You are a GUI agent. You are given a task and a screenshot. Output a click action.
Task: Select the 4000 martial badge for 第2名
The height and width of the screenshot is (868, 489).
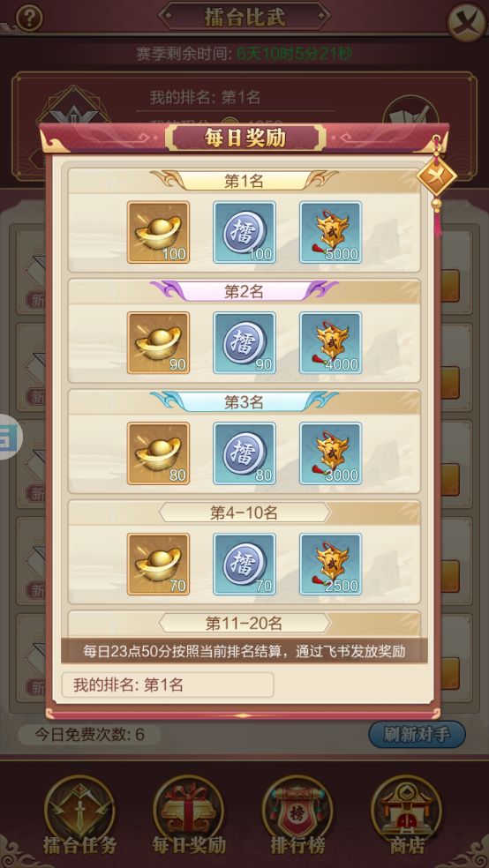click(x=331, y=342)
